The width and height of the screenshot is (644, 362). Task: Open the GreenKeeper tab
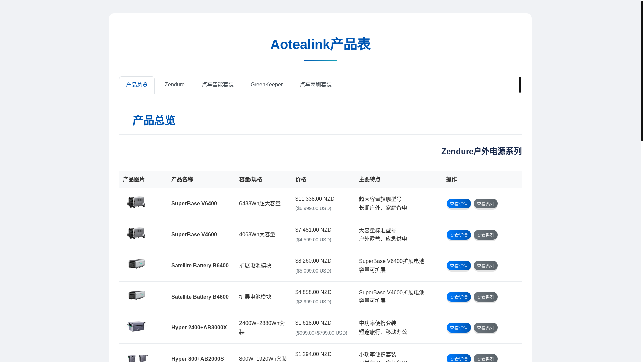pos(267,85)
